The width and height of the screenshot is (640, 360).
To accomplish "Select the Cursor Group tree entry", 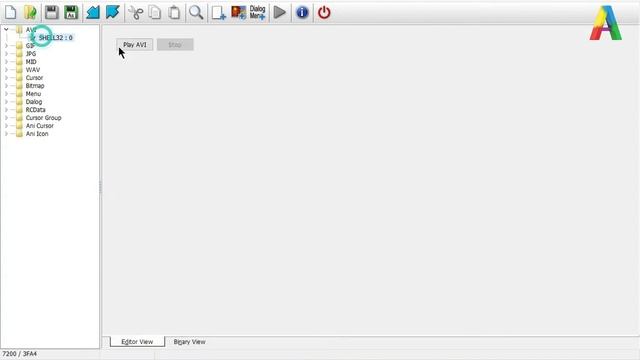I will (44, 118).
